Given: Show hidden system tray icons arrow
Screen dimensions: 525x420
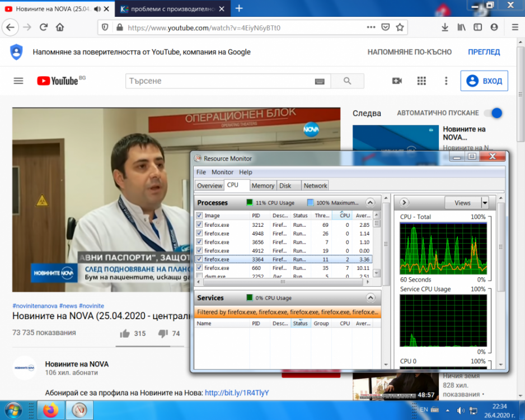Looking at the screenshot, I should pos(448,410).
